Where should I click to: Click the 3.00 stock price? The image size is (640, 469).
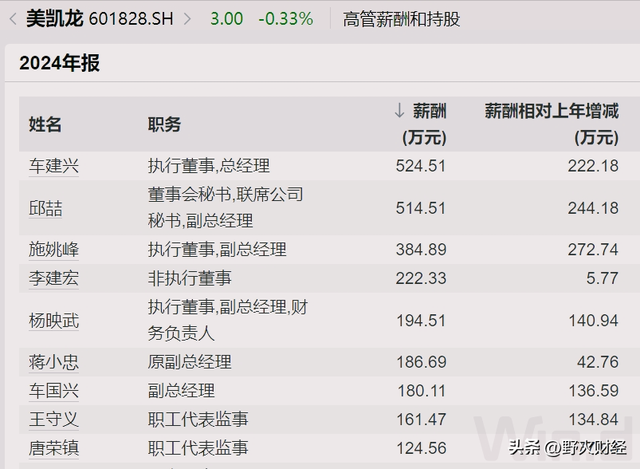pyautogui.click(x=227, y=19)
